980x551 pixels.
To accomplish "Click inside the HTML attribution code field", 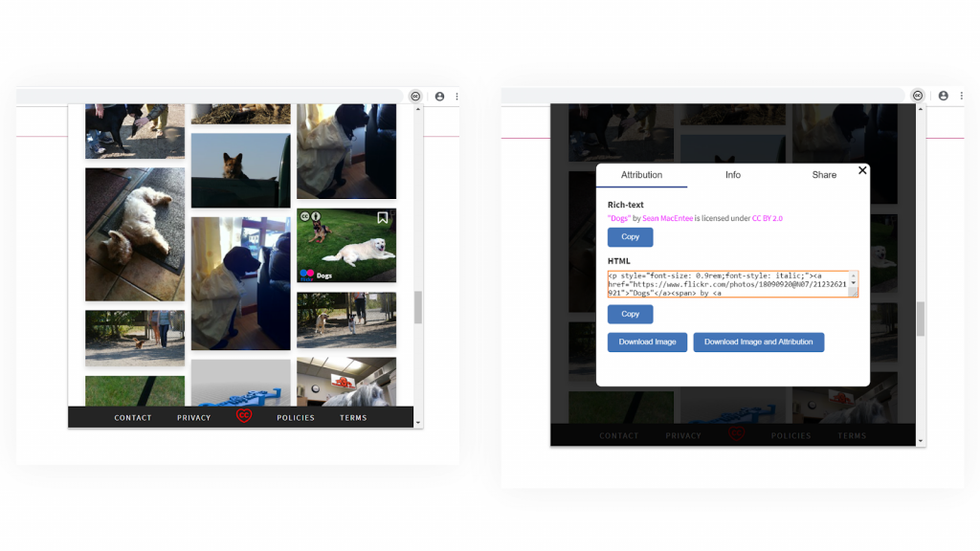I will click(x=733, y=284).
